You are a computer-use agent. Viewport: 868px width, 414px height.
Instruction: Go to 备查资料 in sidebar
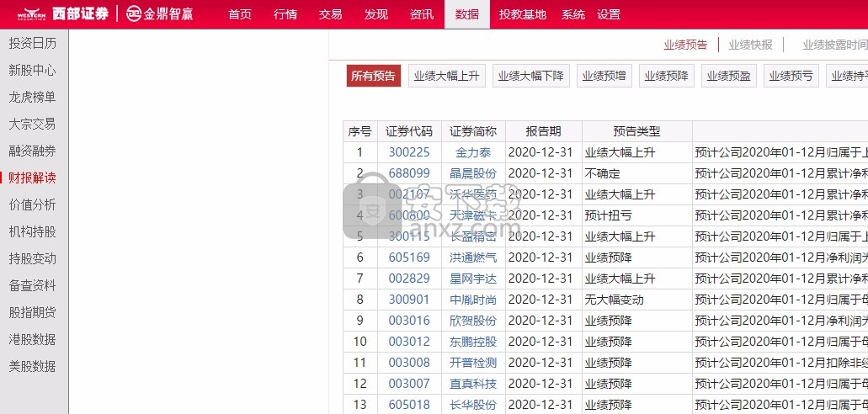point(33,285)
